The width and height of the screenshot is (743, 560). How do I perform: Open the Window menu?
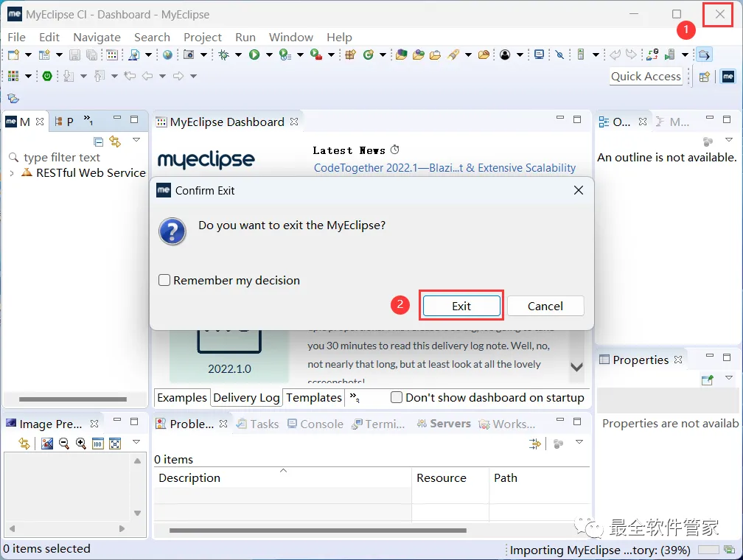tap(291, 37)
